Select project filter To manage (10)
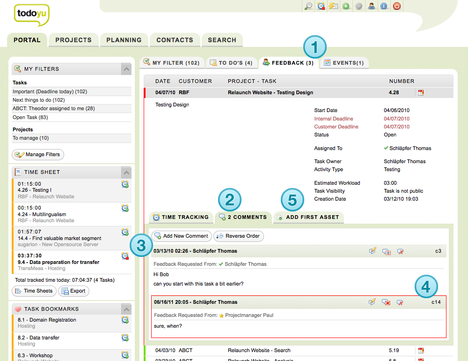Image resolution: width=468 pixels, height=361 pixels. click(72, 138)
